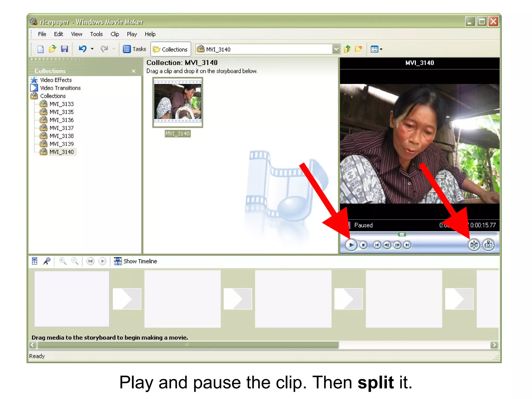532x399 pixels.
Task: Maximize the Movie Maker window
Action: pyautogui.click(x=482, y=21)
